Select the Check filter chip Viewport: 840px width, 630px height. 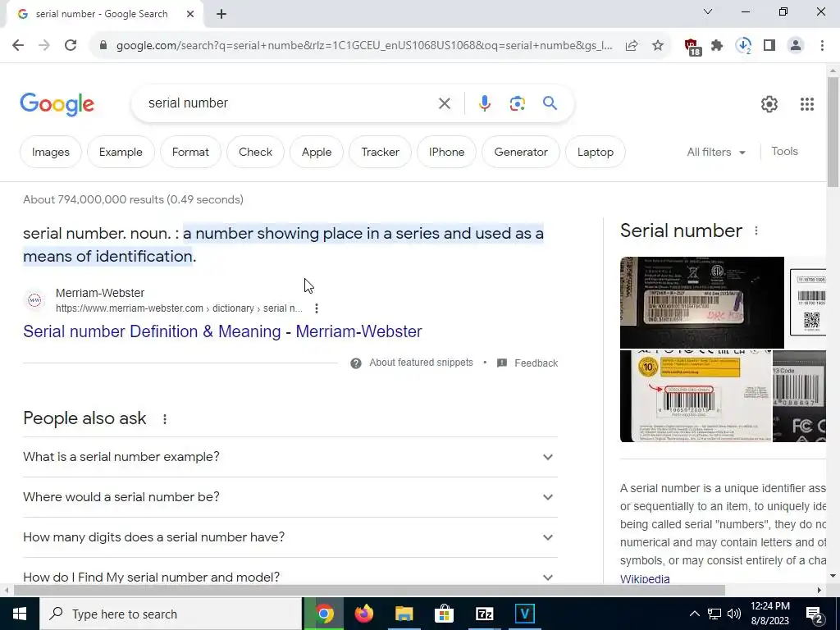pyautogui.click(x=256, y=152)
